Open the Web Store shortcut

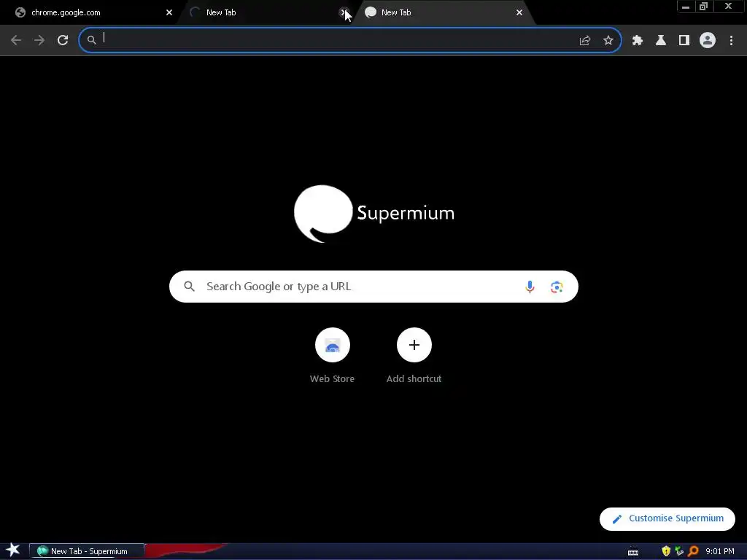pos(333,356)
